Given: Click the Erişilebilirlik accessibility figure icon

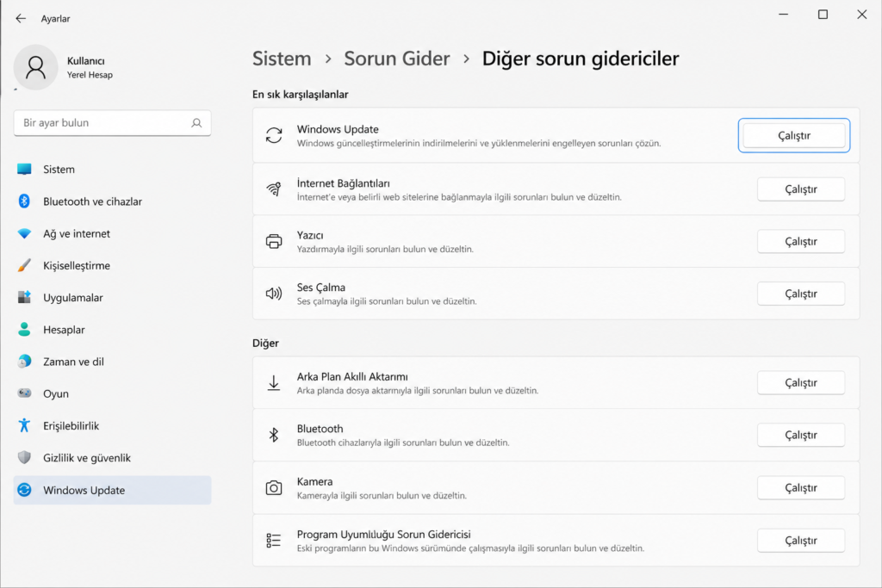Looking at the screenshot, I should pos(24,425).
